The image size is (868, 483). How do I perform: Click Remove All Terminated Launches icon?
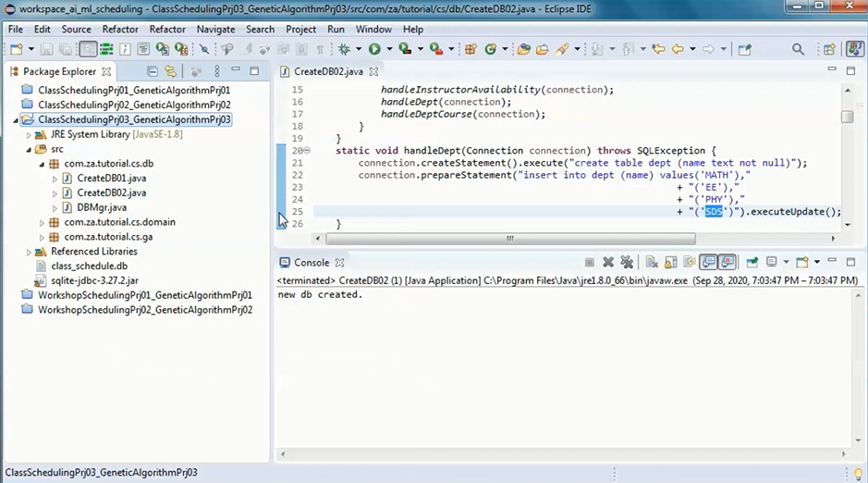tap(627, 262)
